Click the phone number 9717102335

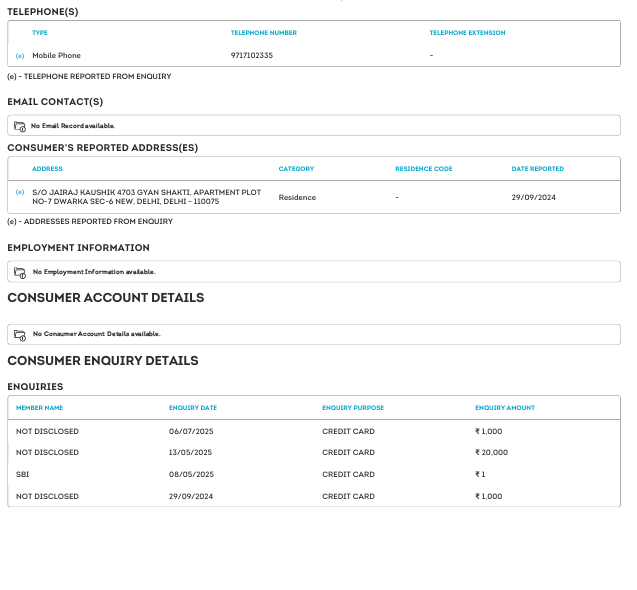(251, 55)
